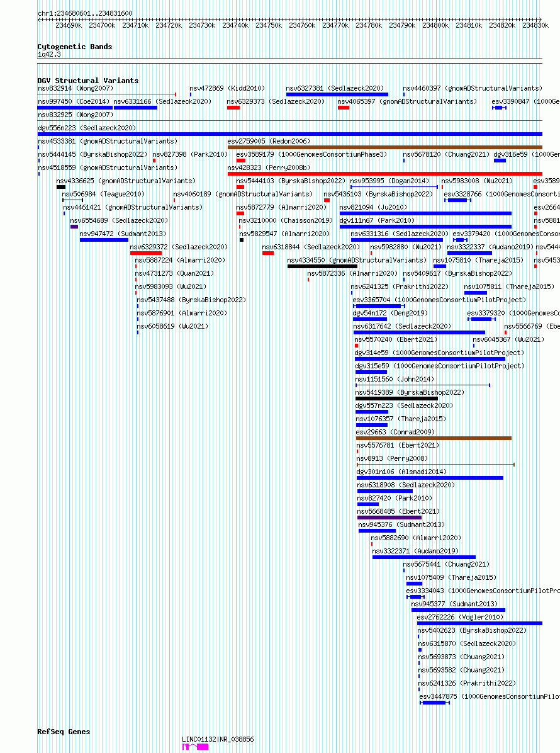Image resolution: width=560 pixels, height=753 pixels.
Task: Open the dgv54n172 (Deng2019) variant
Action: point(390,313)
